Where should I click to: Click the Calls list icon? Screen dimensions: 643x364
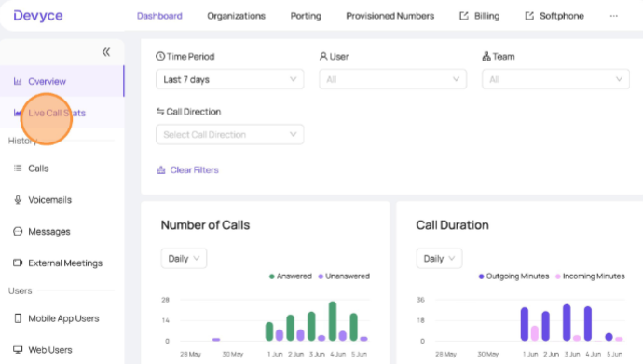(x=18, y=169)
